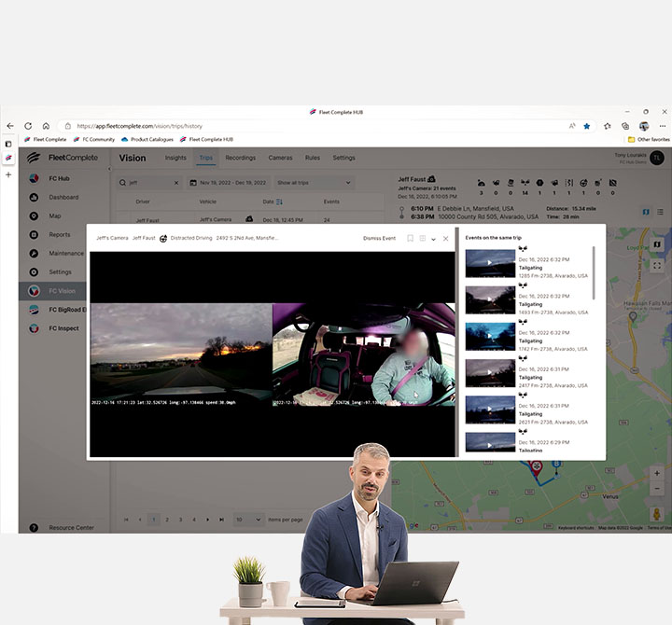Open the Cameras tab

click(x=280, y=158)
